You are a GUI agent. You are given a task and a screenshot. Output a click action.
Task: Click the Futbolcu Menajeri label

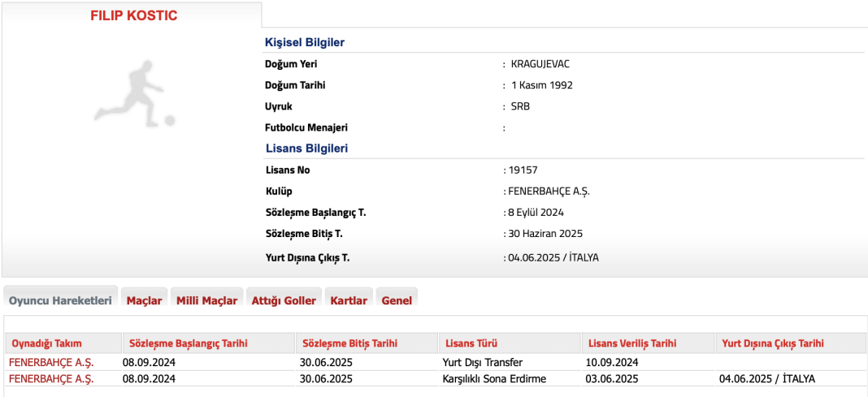[306, 127]
